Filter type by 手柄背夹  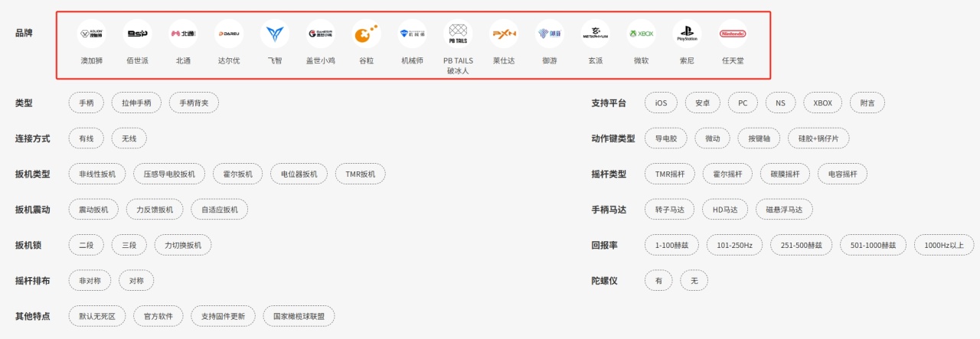[x=194, y=103]
